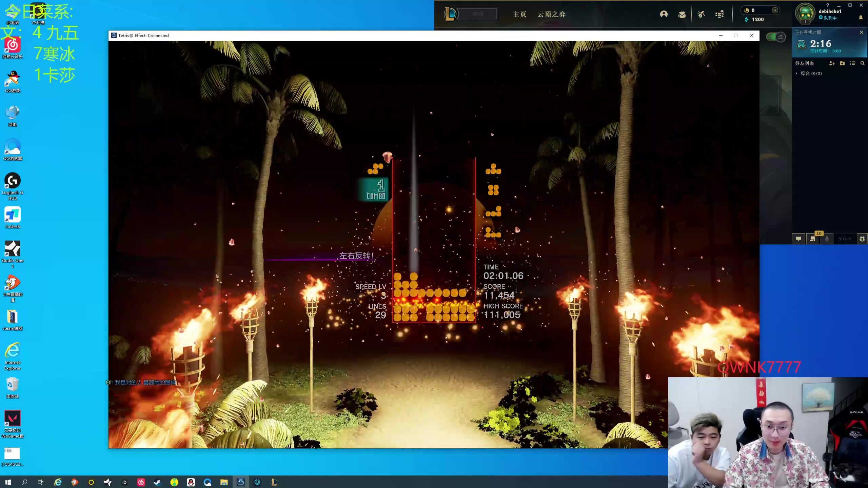Viewport: 868px width, 488px height.
Task: Switch to Tetris Effect taskbar icon
Action: point(241,482)
